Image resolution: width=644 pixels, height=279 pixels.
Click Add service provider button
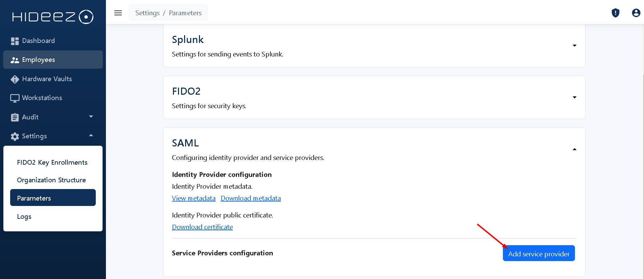[539, 253]
